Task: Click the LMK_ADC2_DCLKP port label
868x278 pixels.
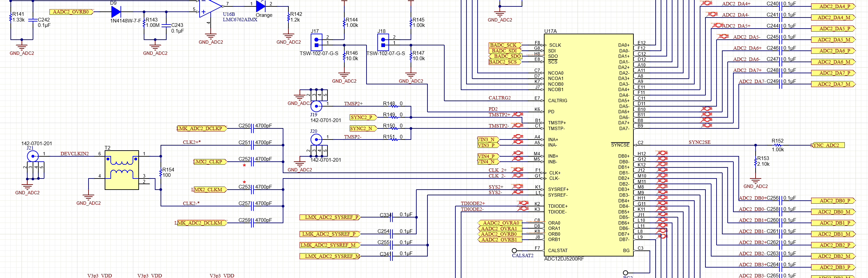Action: tap(201, 128)
